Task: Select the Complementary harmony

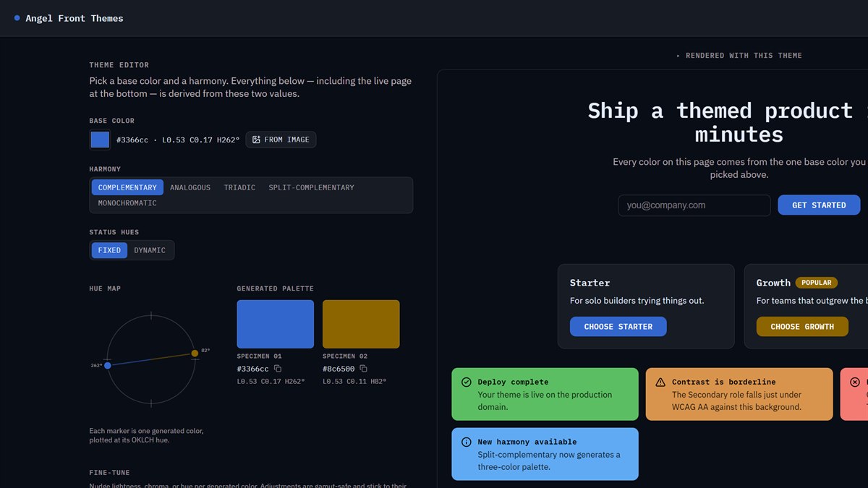Action: [127, 187]
